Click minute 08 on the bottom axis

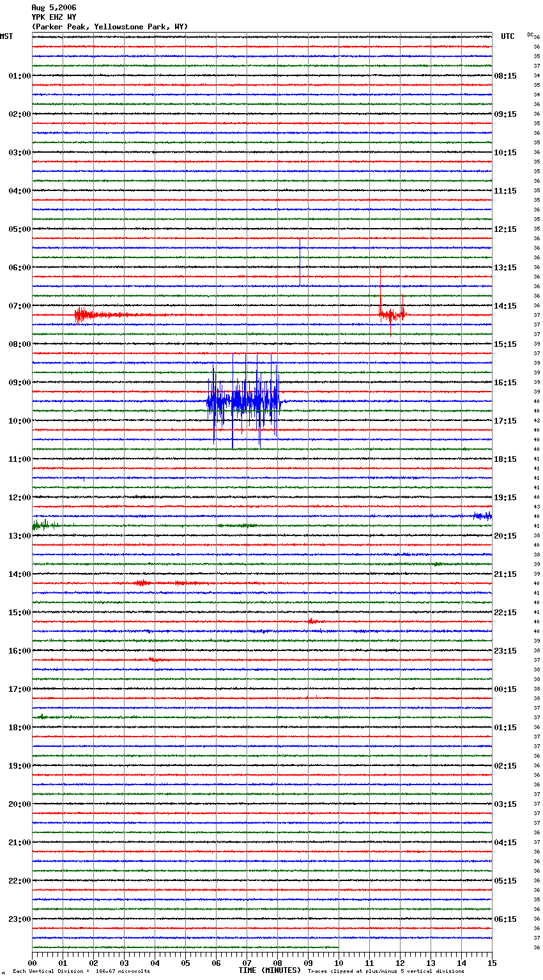pos(277,962)
